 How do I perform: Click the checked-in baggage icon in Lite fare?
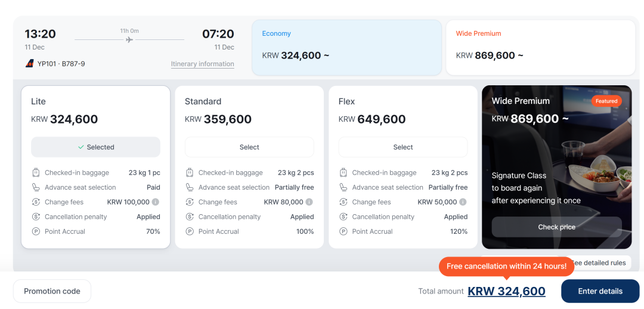pos(36,173)
